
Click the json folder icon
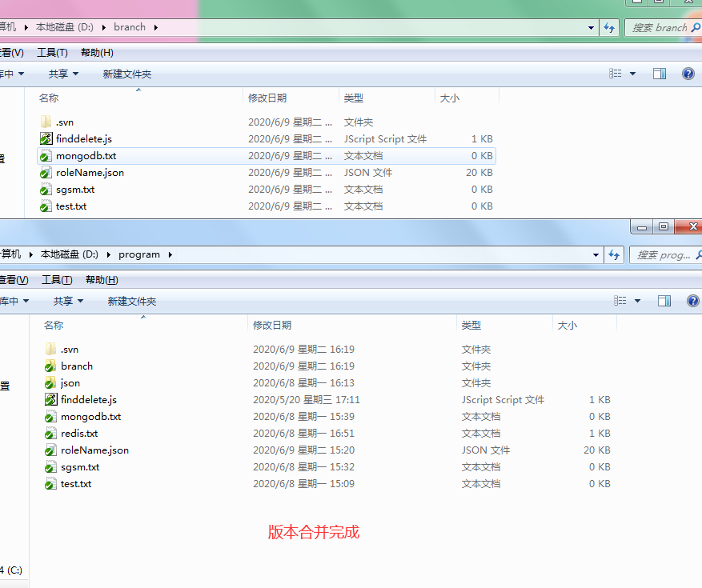pos(51,383)
